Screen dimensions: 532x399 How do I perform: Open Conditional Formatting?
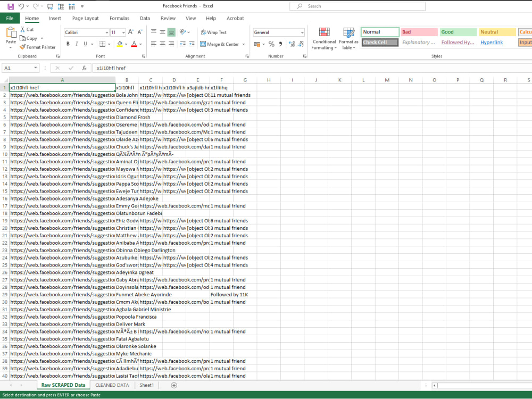(x=324, y=40)
